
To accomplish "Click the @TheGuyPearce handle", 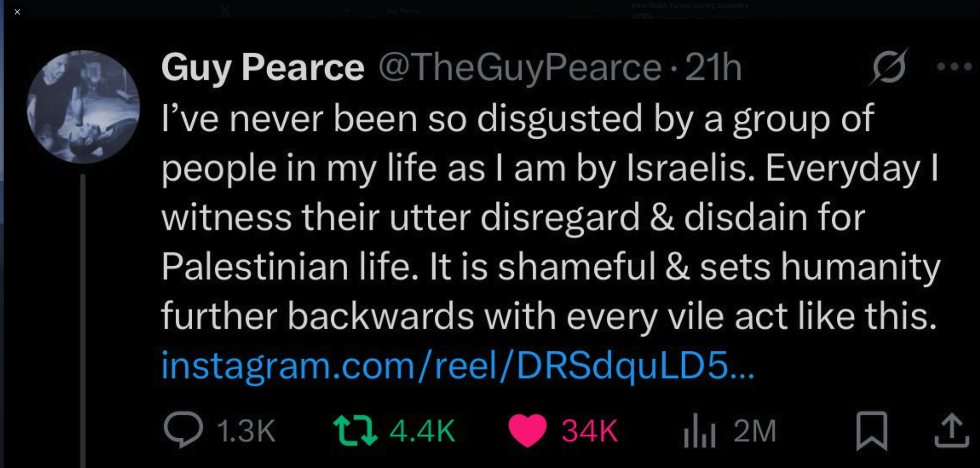I will (x=520, y=67).
